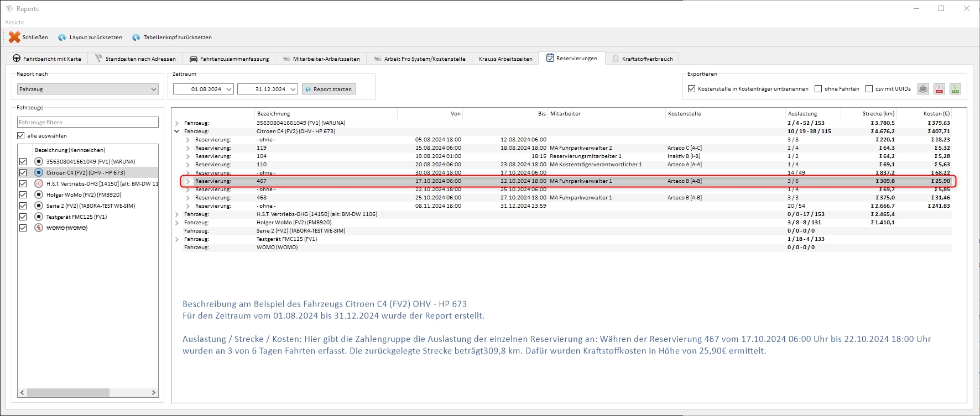Click the red X Schließen icon

[14, 37]
